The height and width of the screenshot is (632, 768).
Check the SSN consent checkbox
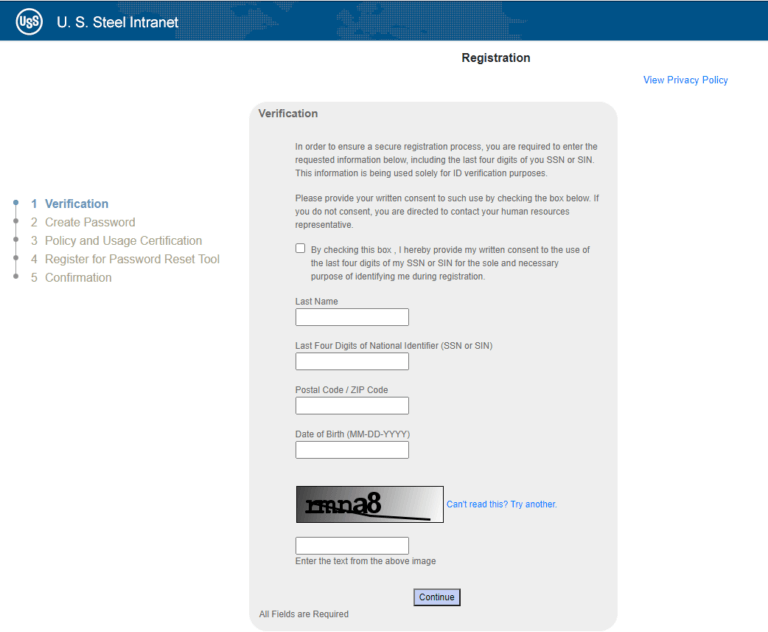[300, 248]
